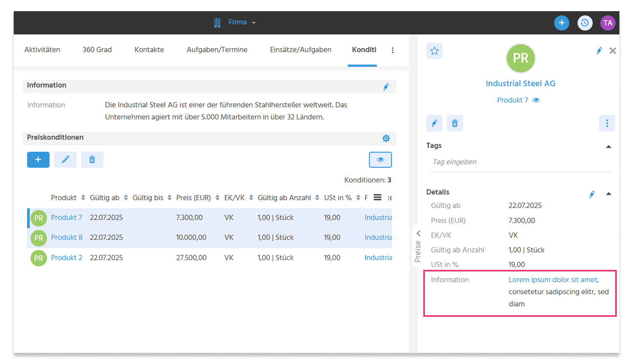628x364 pixels.
Task: Open the table column menu hamburger icon
Action: tap(377, 197)
